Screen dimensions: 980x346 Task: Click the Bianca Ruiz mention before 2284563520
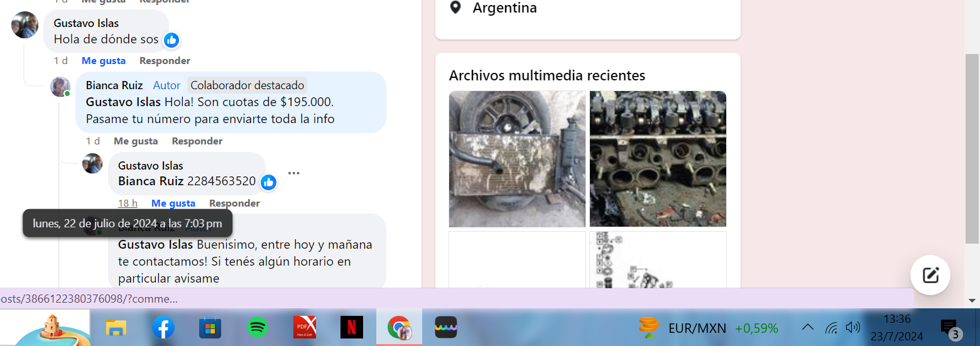151,181
